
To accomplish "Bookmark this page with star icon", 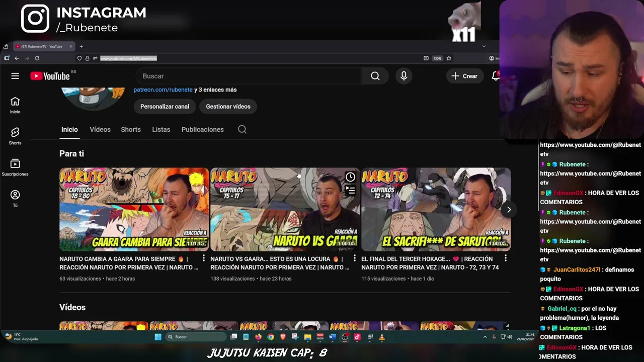I will [x=449, y=58].
